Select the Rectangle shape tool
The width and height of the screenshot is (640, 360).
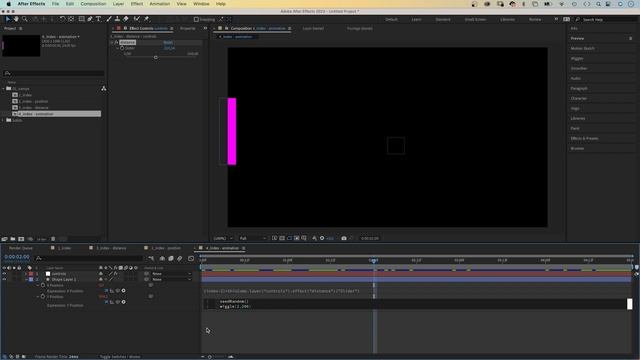point(82,19)
